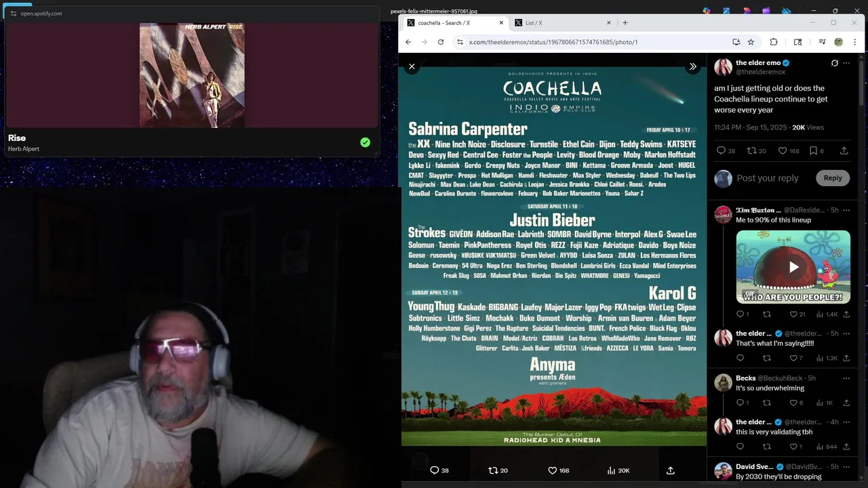Image resolution: width=868 pixels, height=488 pixels.
Task: Open the browser profile avatar
Action: pos(838,42)
